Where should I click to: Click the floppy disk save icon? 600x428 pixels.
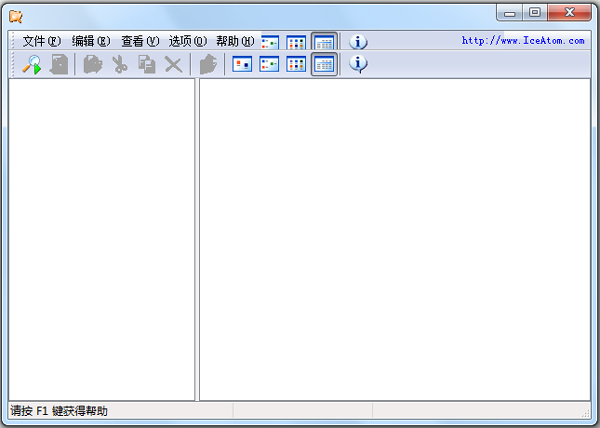(x=59, y=64)
